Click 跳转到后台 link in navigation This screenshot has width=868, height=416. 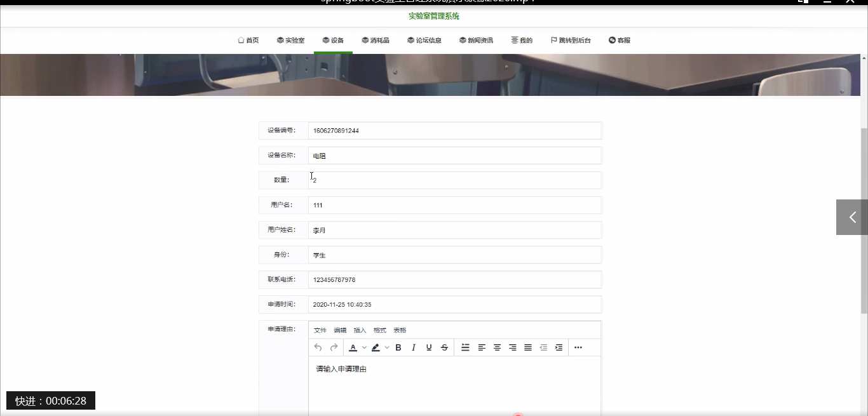571,41
